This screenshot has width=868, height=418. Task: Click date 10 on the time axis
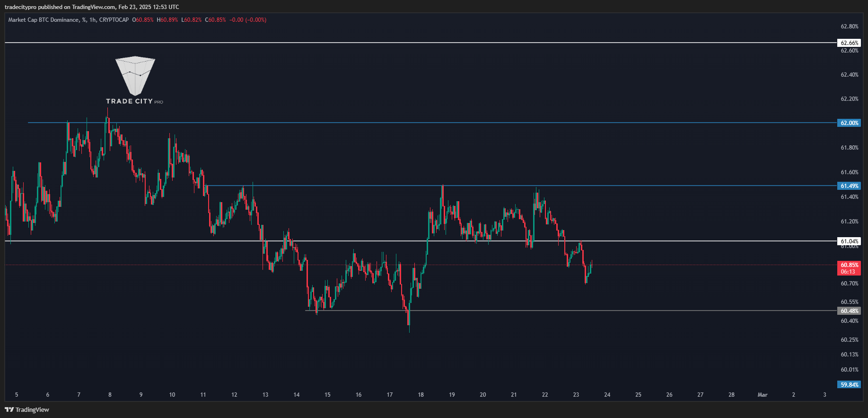172,395
